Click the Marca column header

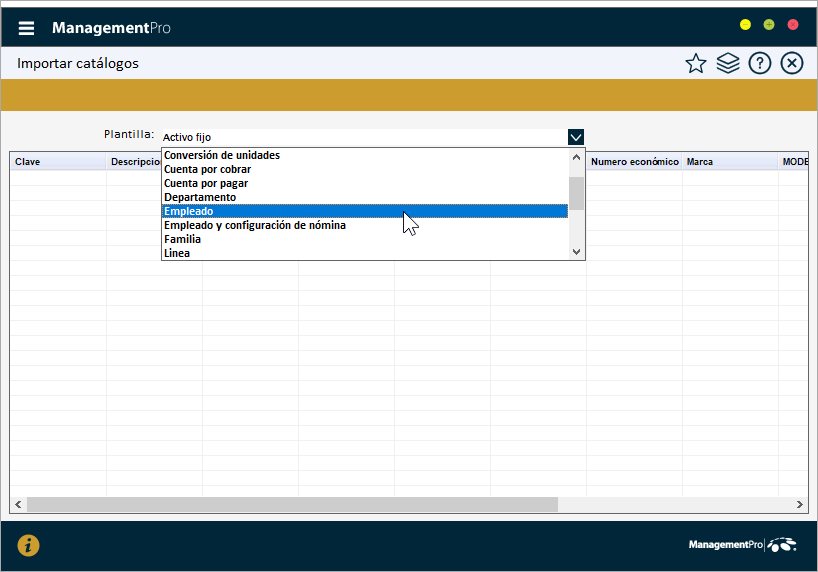tap(730, 162)
